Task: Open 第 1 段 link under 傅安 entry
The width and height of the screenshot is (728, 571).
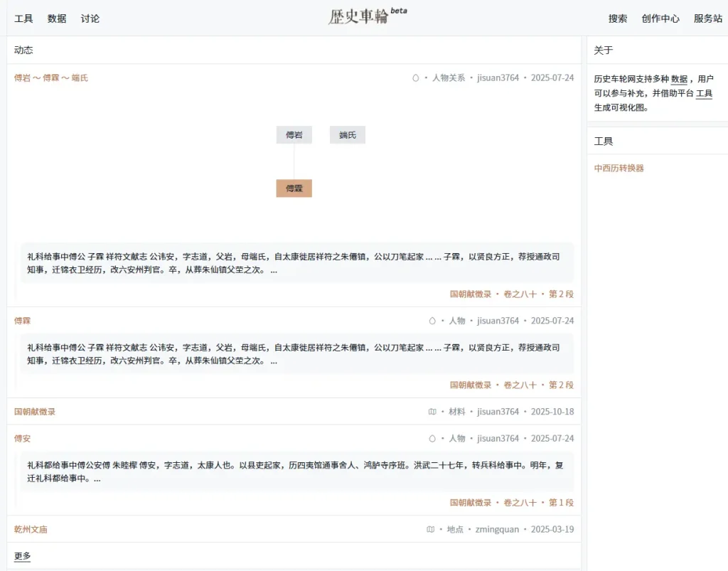Action: [x=562, y=502]
